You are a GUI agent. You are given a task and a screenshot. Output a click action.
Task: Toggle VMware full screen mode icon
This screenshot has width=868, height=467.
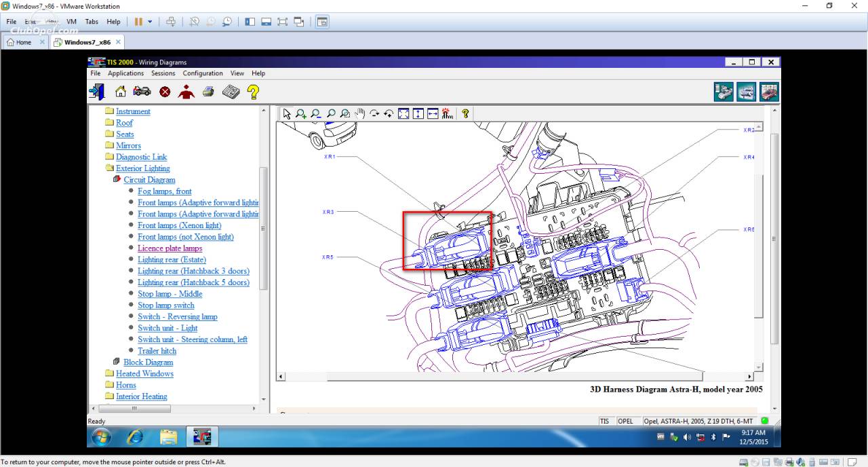pyautogui.click(x=283, y=22)
